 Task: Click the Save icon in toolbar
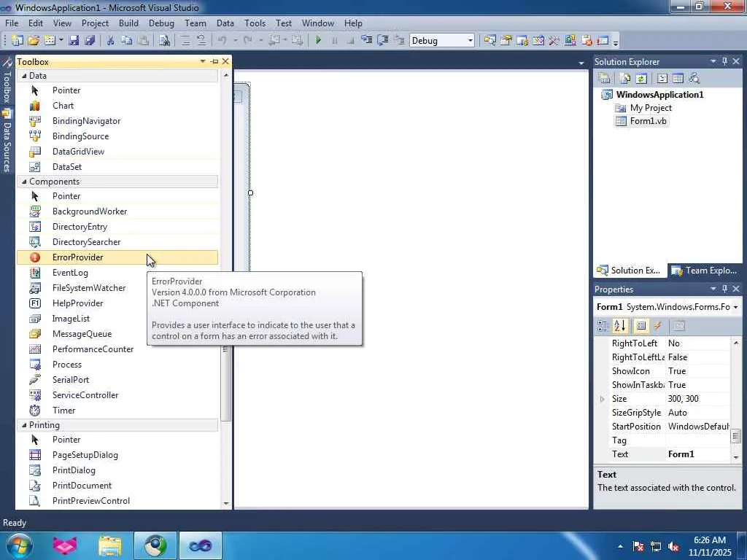click(x=74, y=41)
